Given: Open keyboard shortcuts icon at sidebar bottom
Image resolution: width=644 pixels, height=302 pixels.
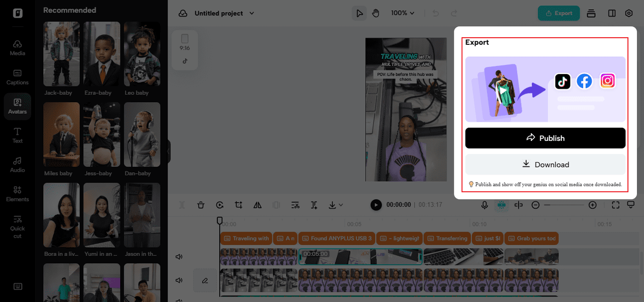Looking at the screenshot, I should pyautogui.click(x=18, y=286).
